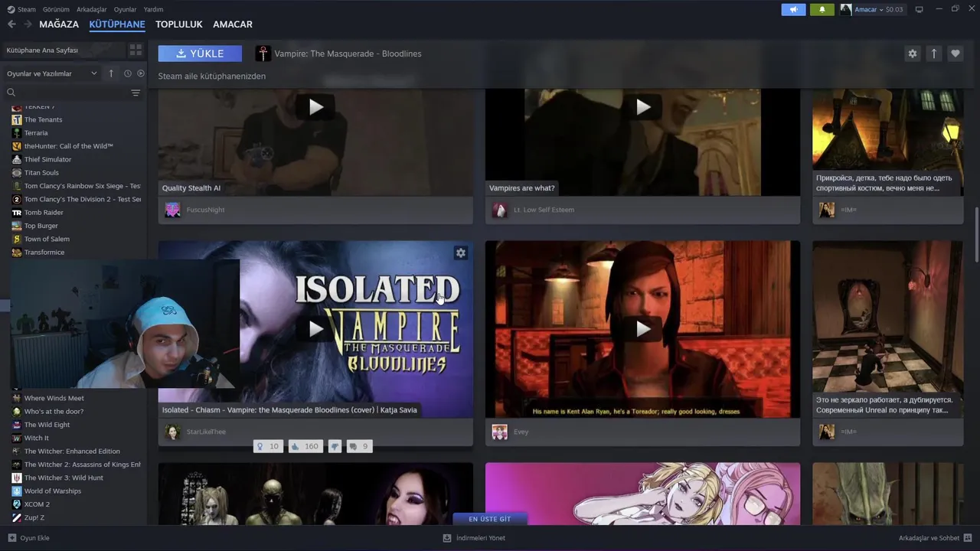Select Terraria in library list
The image size is (980, 551).
[x=36, y=132]
